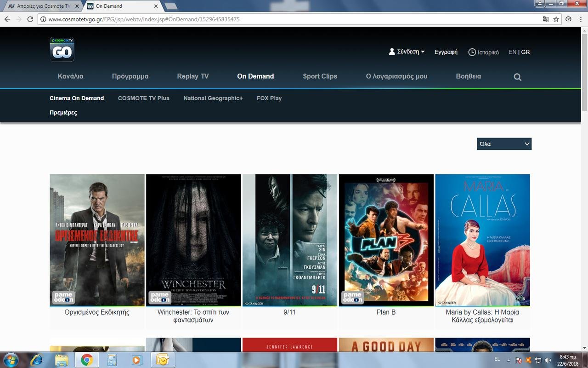
Task: Open the Plan B movie poster
Action: click(x=386, y=240)
